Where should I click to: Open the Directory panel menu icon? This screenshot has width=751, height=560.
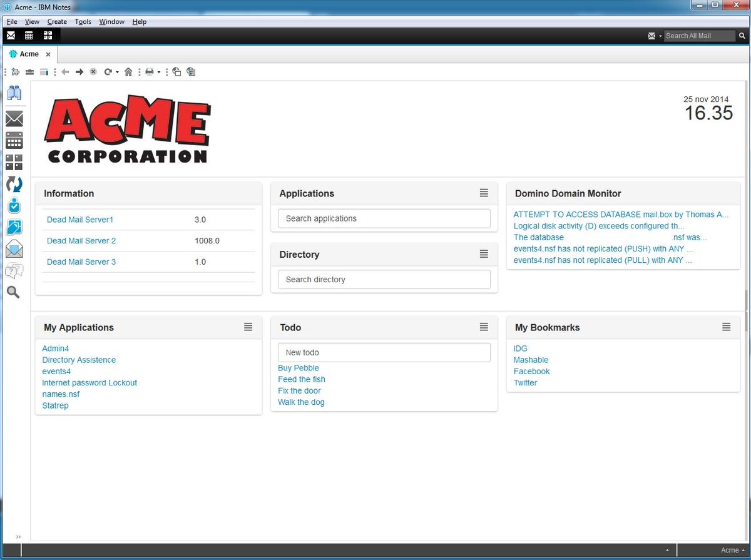click(x=484, y=254)
